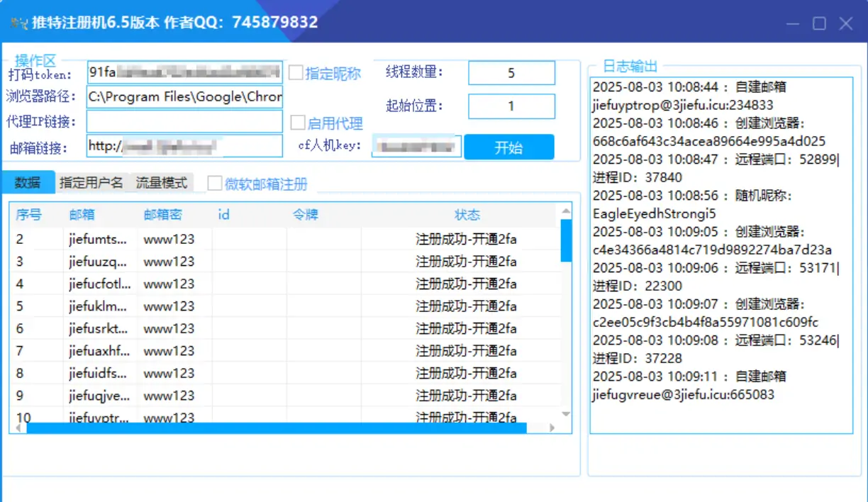Click log line 668c6af643c34acea89664e995a4d025

[x=709, y=141]
